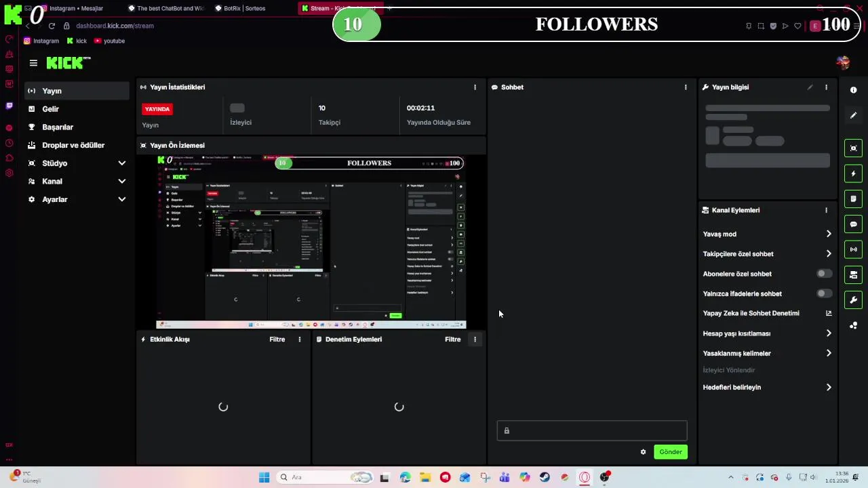Open Başarılar in the left navigation
This screenshot has height=488, width=868.
pyautogui.click(x=77, y=127)
